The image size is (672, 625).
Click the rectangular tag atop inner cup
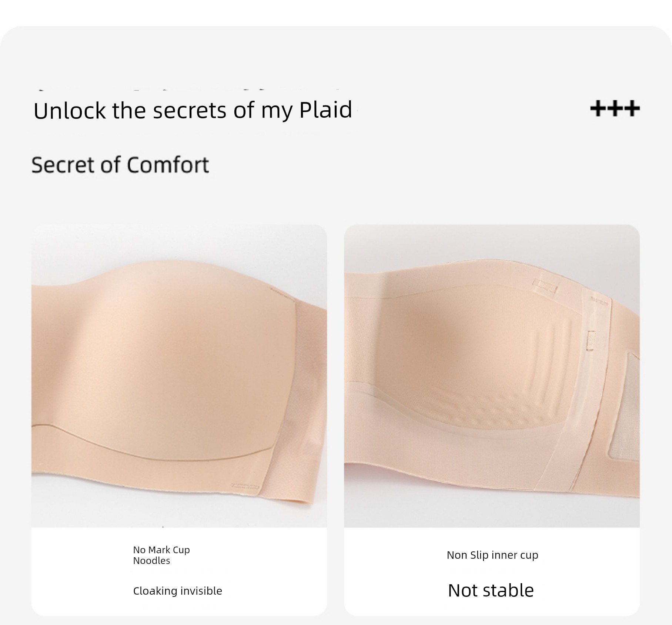pyautogui.click(x=545, y=286)
